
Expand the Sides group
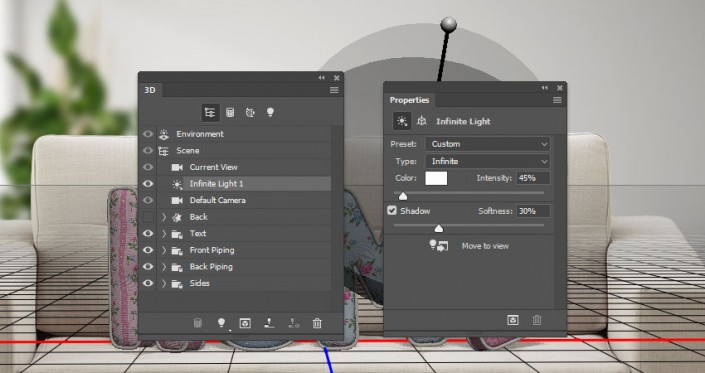click(164, 284)
